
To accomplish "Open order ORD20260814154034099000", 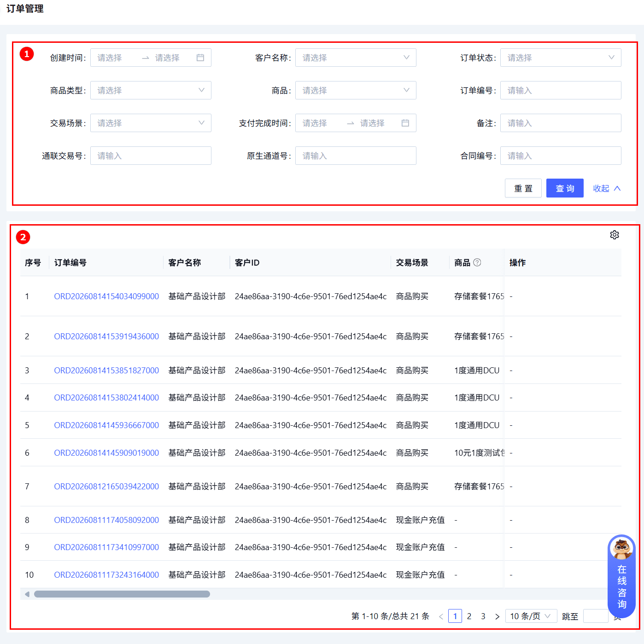I will click(106, 296).
